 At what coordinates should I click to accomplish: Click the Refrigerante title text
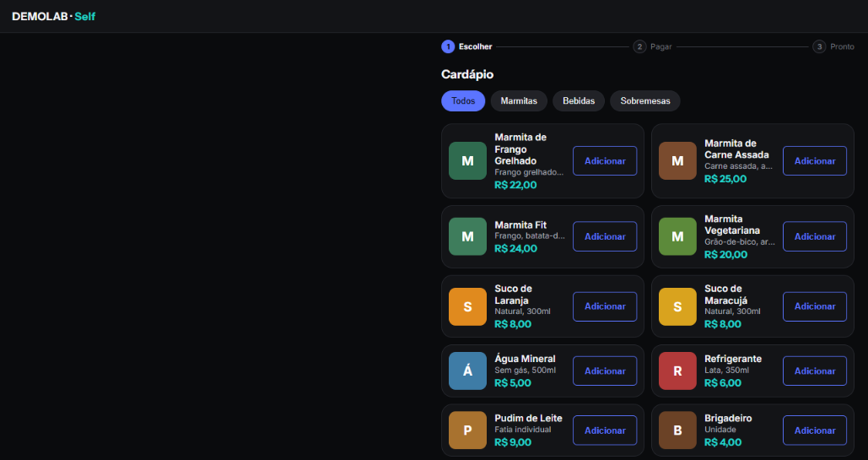(733, 359)
